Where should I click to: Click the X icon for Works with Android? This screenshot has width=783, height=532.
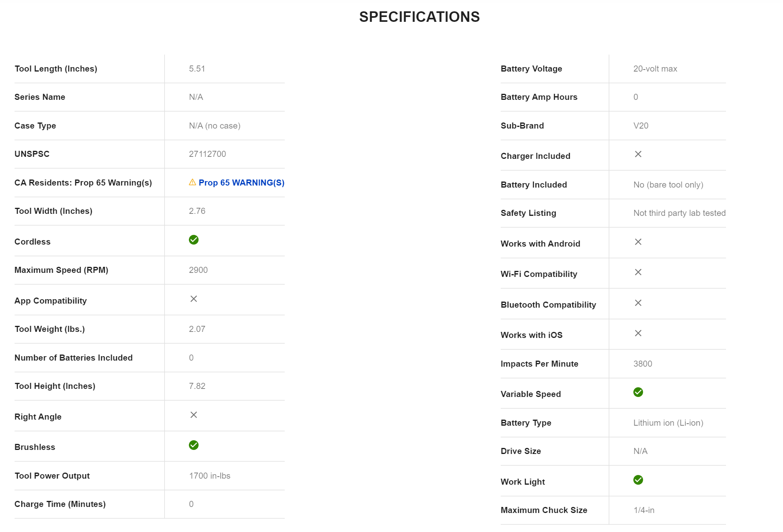[x=638, y=242]
